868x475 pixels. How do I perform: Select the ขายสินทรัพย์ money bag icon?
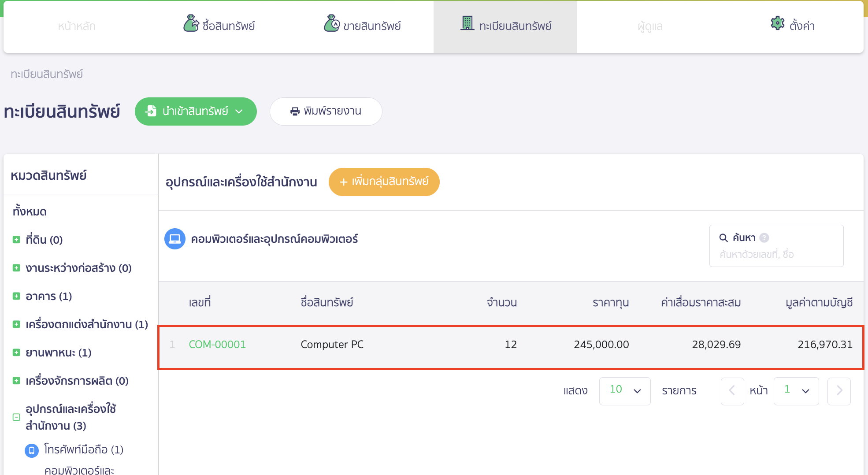point(331,24)
